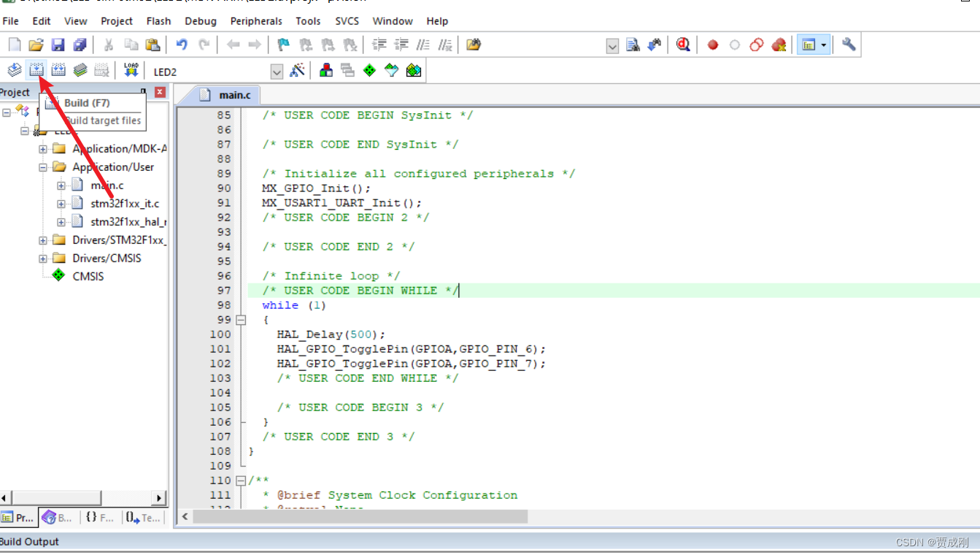The image size is (980, 555).
Task: Click the Manage Run-Time Environment icon
Action: 370,71
